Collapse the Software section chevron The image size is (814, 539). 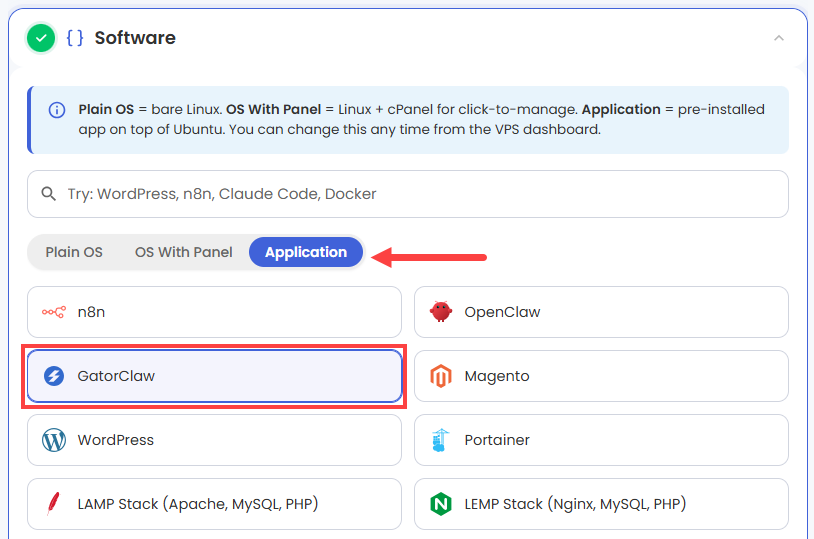pyautogui.click(x=778, y=38)
